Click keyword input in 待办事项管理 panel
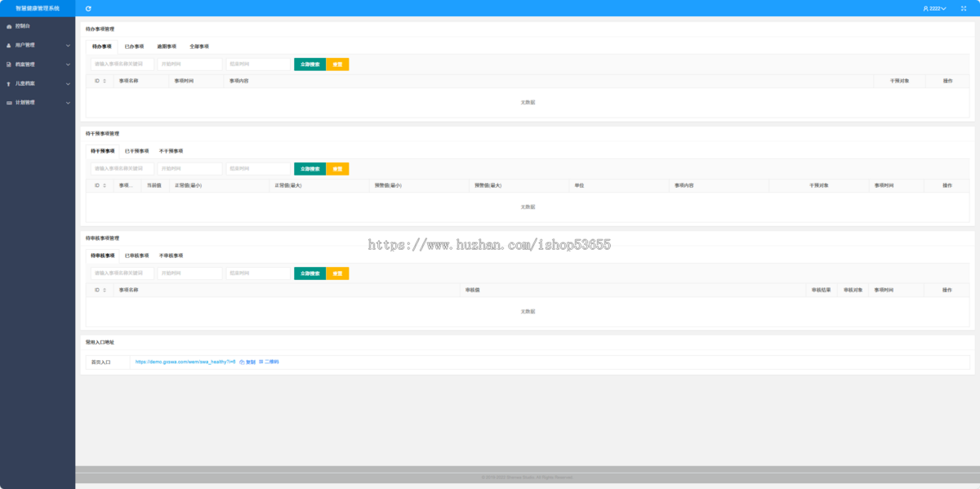 pyautogui.click(x=122, y=64)
